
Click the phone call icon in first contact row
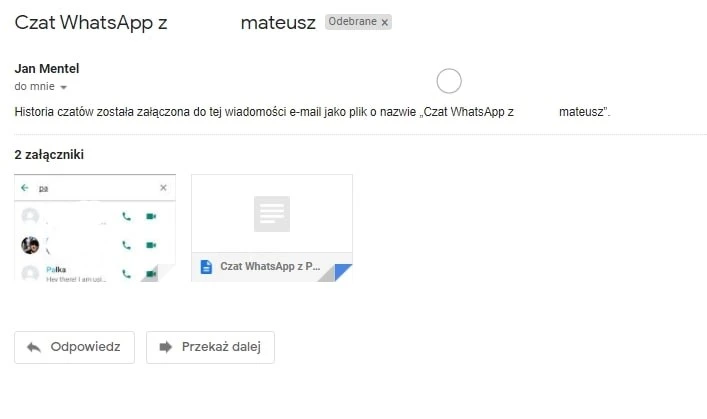pyautogui.click(x=126, y=216)
